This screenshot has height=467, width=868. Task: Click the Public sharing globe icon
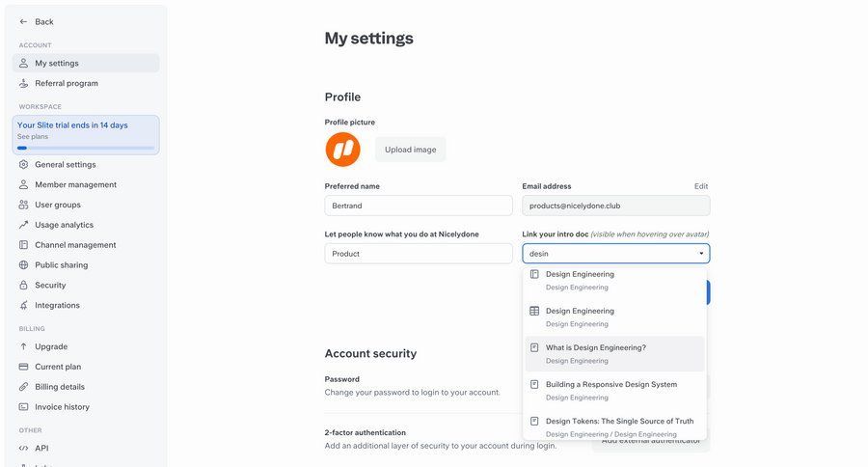coord(23,265)
